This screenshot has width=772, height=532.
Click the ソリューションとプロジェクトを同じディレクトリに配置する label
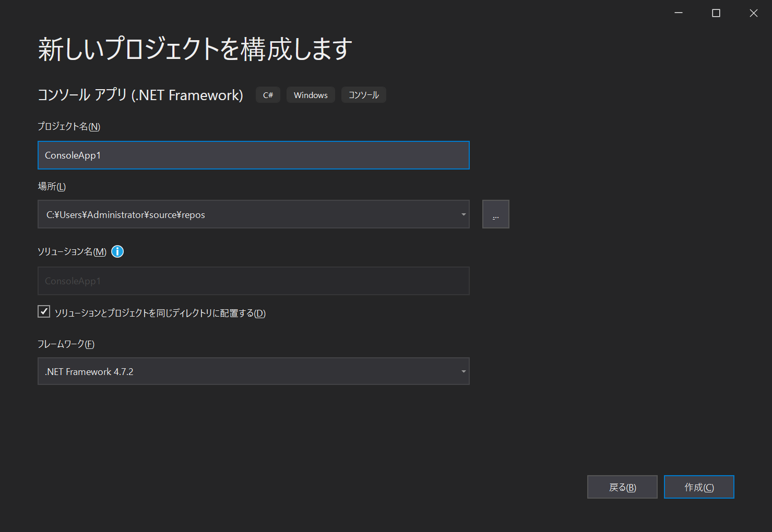tap(160, 313)
